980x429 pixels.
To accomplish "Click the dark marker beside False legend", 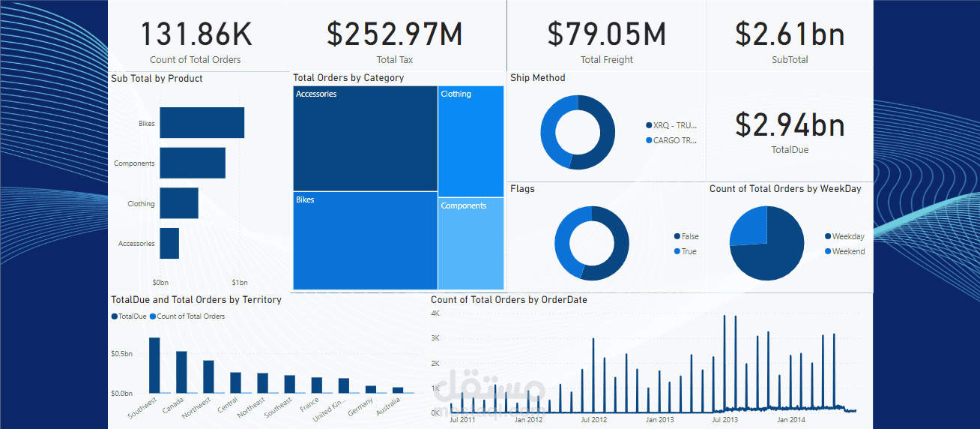I will point(677,236).
